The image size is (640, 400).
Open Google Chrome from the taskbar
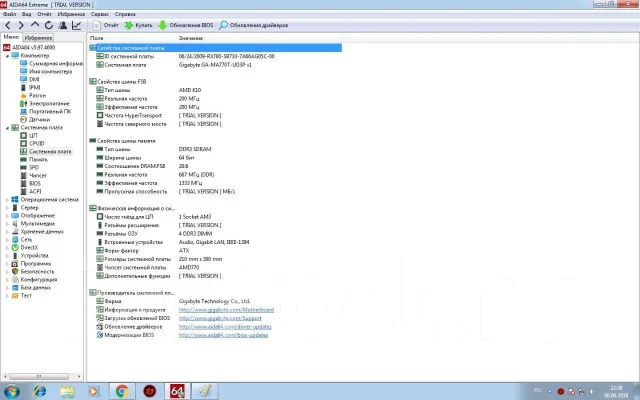122,391
